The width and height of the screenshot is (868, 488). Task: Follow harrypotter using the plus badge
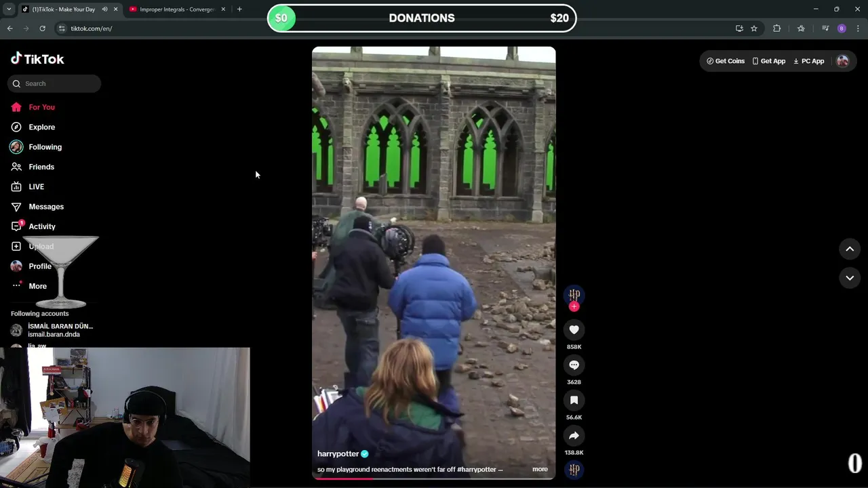click(x=574, y=306)
